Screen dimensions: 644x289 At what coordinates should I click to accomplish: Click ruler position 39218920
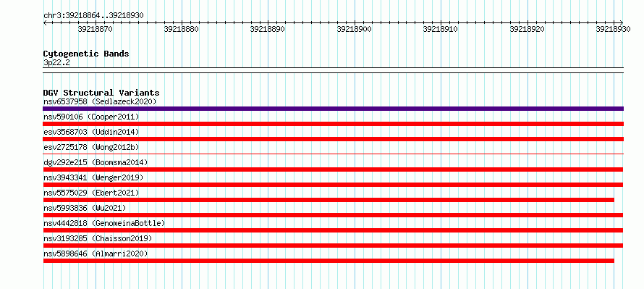point(527,29)
